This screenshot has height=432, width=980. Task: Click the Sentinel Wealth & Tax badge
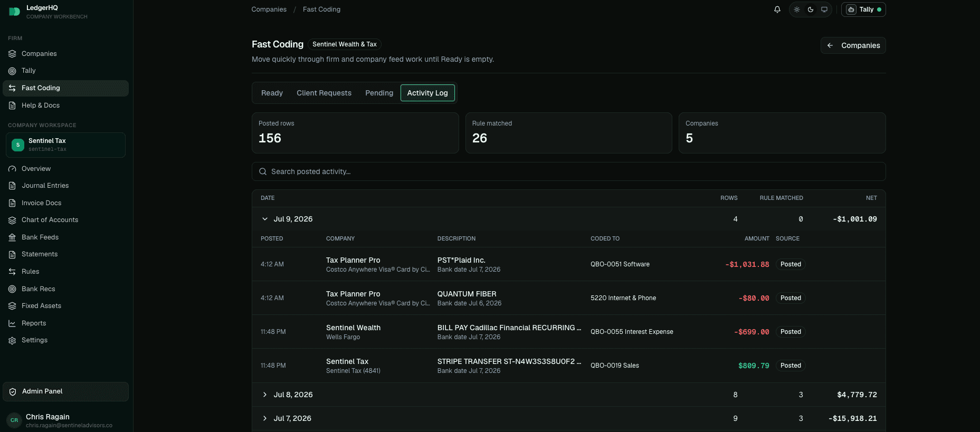tap(345, 44)
